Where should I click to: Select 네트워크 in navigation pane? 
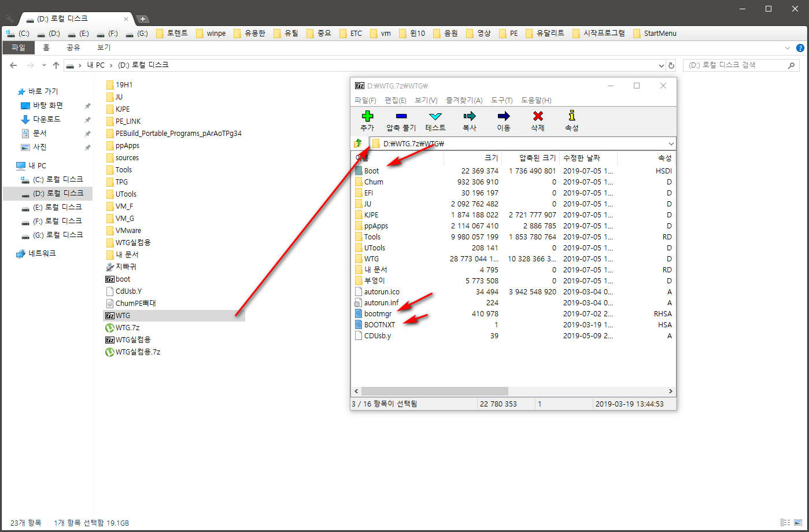(x=42, y=253)
